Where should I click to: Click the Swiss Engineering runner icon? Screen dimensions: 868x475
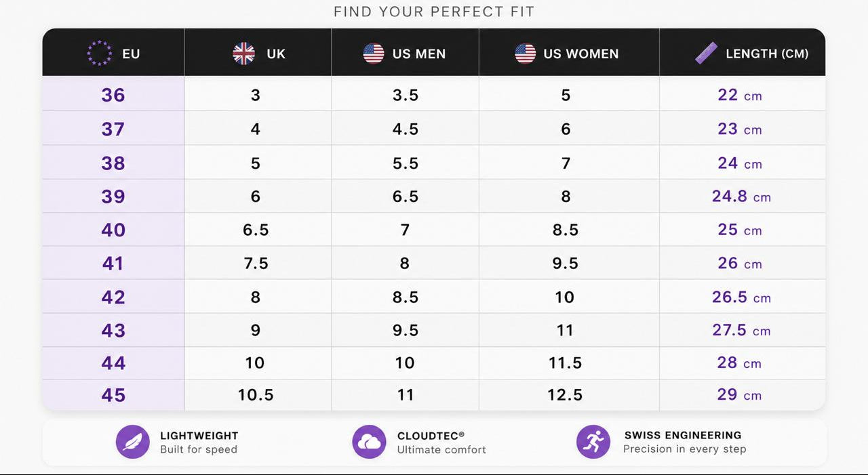click(593, 442)
